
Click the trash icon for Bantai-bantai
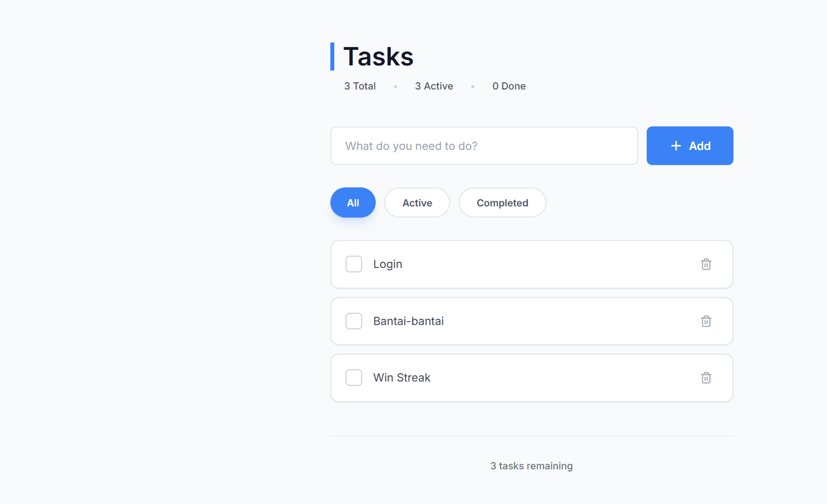(x=706, y=321)
